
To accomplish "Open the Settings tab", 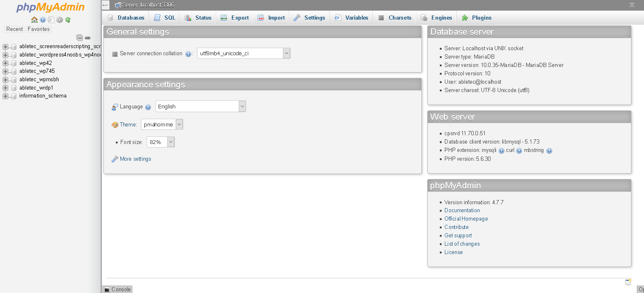I will coord(309,18).
